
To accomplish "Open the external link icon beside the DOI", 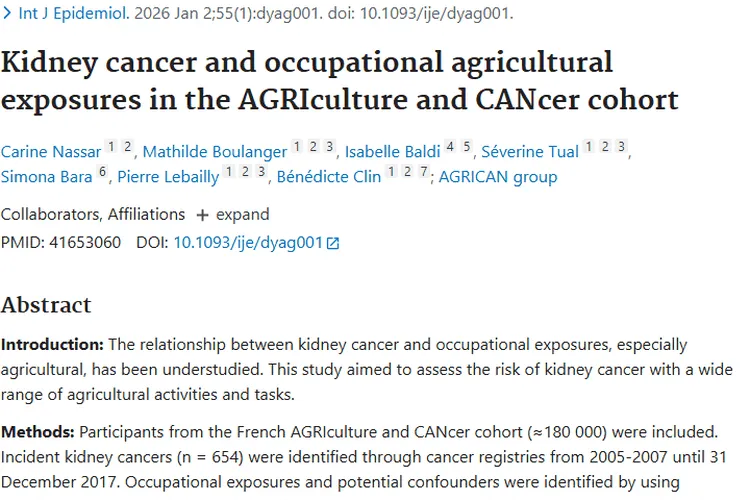I will pyautogui.click(x=333, y=243).
